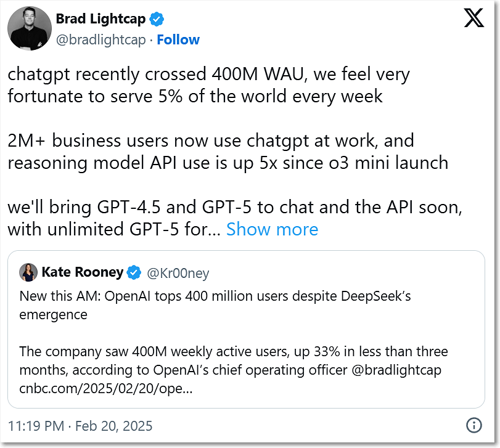This screenshot has width=500, height=448.
Task: Open Kate Rooney's display name link
Action: 83,272
